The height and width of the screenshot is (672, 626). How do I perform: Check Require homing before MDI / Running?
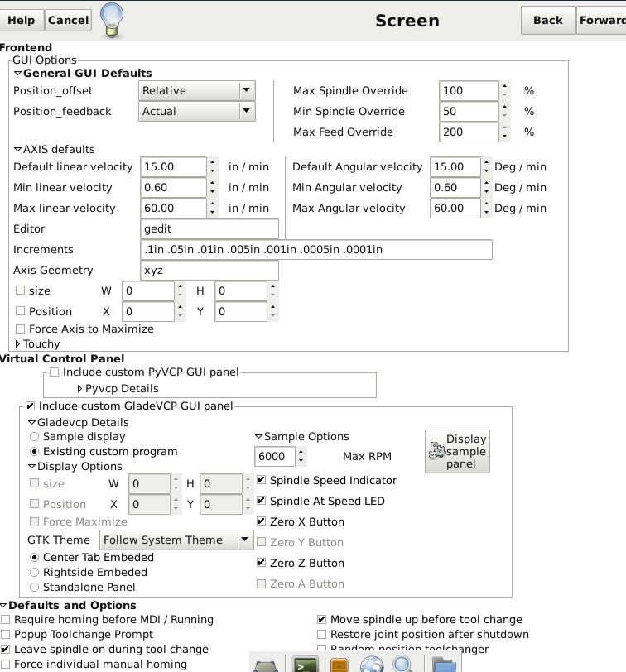6,619
